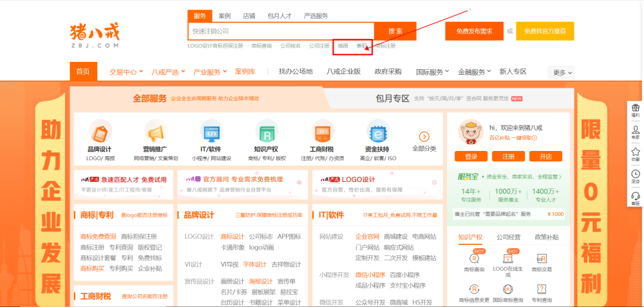The height and width of the screenshot is (307, 644).
Task: Click the 国际商标查询 icon
Action: pyautogui.click(x=507, y=289)
